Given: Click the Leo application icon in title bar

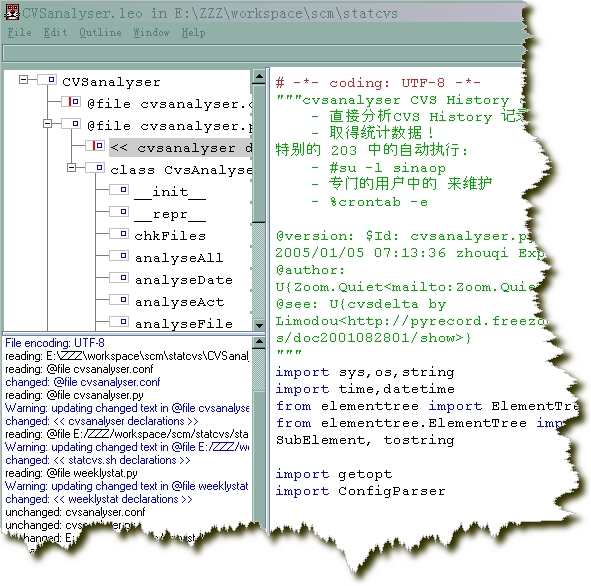Looking at the screenshot, I should tap(12, 12).
